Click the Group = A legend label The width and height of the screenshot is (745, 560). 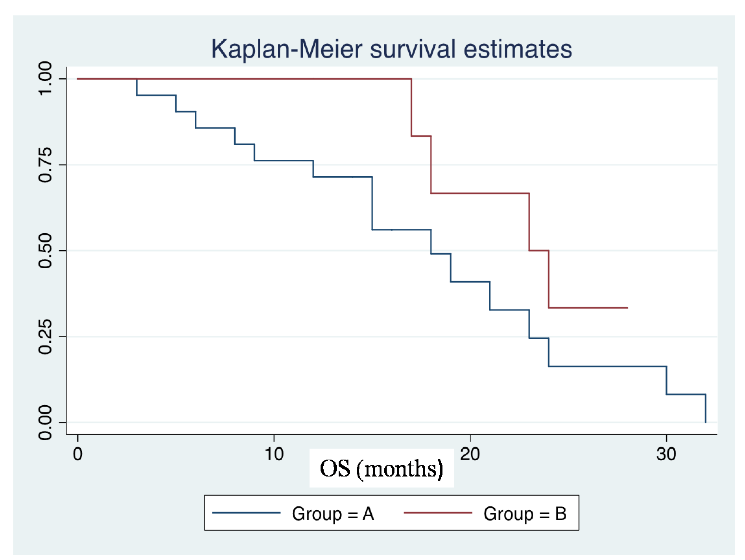tap(332, 514)
